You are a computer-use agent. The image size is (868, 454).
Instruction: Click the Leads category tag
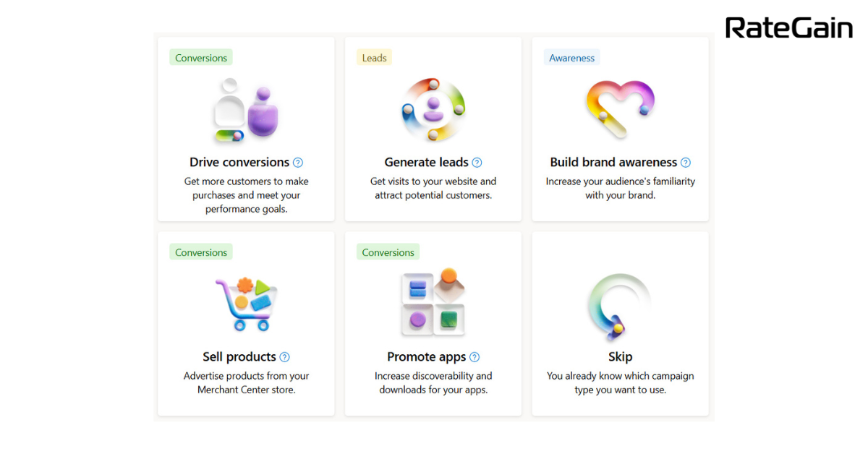coord(374,58)
